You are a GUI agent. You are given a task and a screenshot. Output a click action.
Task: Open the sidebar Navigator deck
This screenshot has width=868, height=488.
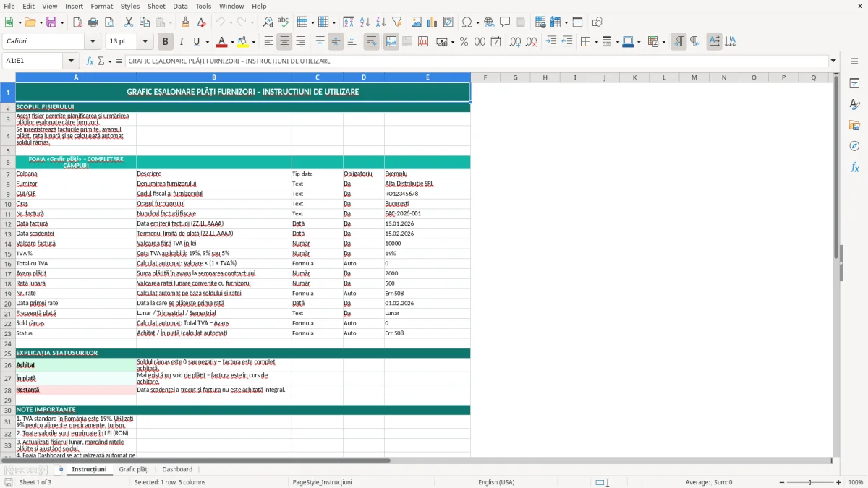[x=854, y=146]
